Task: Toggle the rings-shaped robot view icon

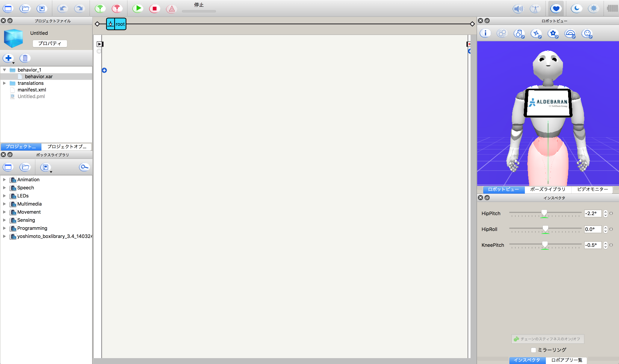Action: point(502,33)
